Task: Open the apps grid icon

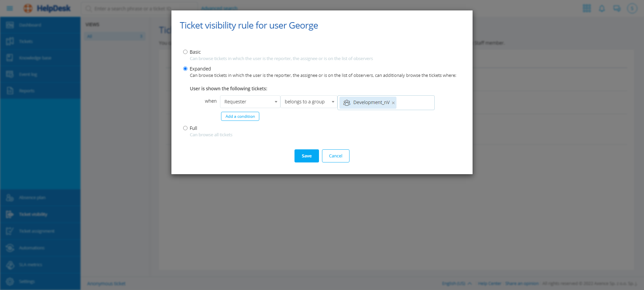Action: 587,8
